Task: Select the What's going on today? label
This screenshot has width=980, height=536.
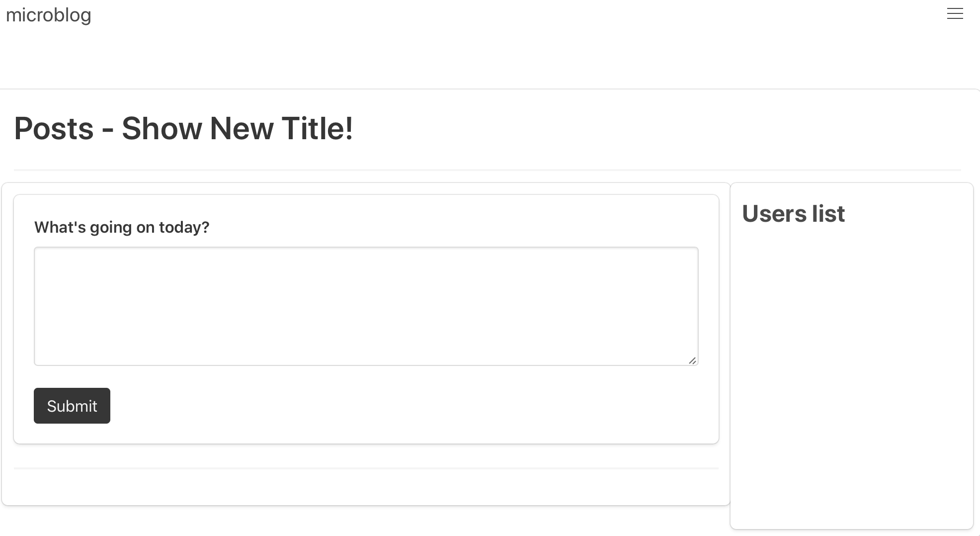Action: [x=121, y=227]
